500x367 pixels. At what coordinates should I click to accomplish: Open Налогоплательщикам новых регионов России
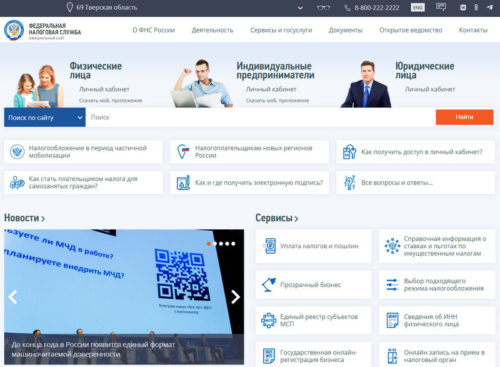[253, 152]
